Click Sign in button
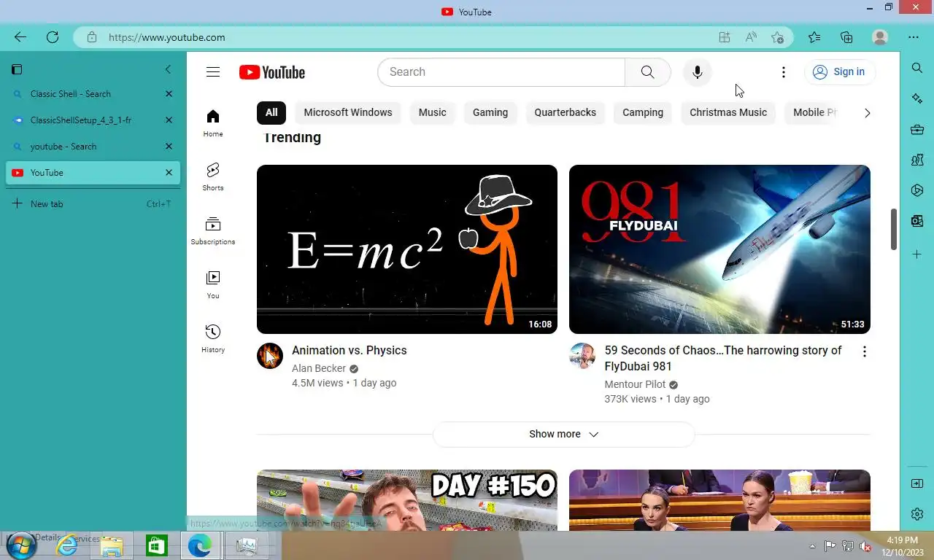The height and width of the screenshot is (560, 934). 839,71
